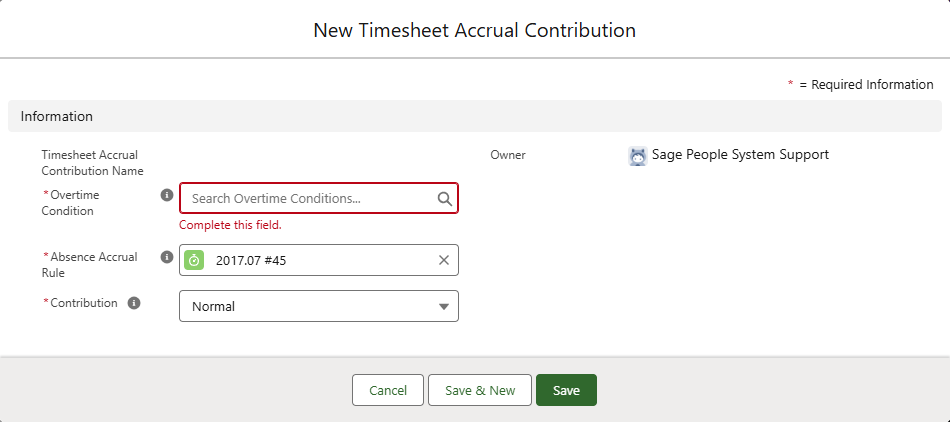Click the Sage People System Support owner name
Viewport: 950px width, 422px height.
point(740,155)
